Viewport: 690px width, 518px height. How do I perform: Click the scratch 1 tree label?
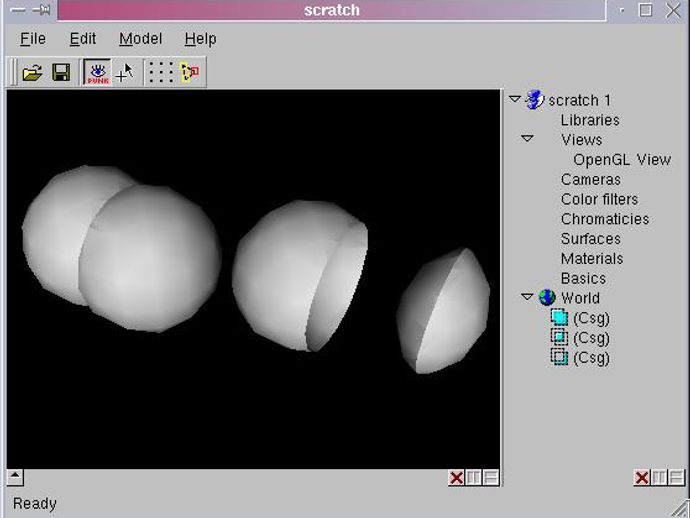click(580, 100)
